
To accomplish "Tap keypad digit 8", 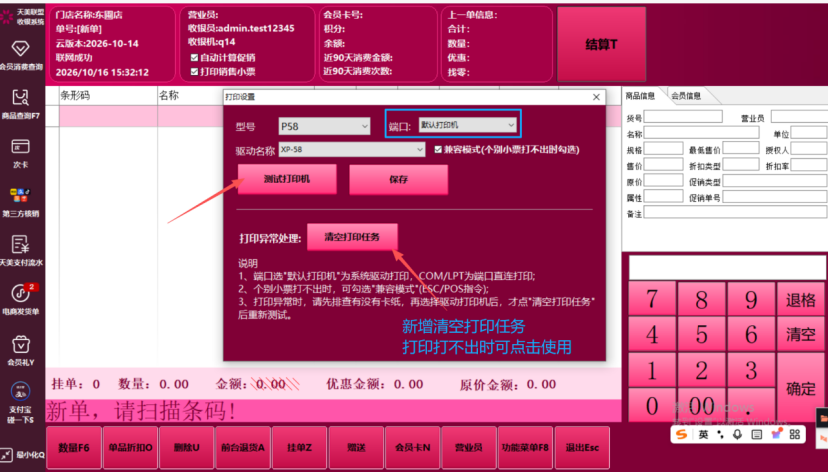I will [701, 299].
